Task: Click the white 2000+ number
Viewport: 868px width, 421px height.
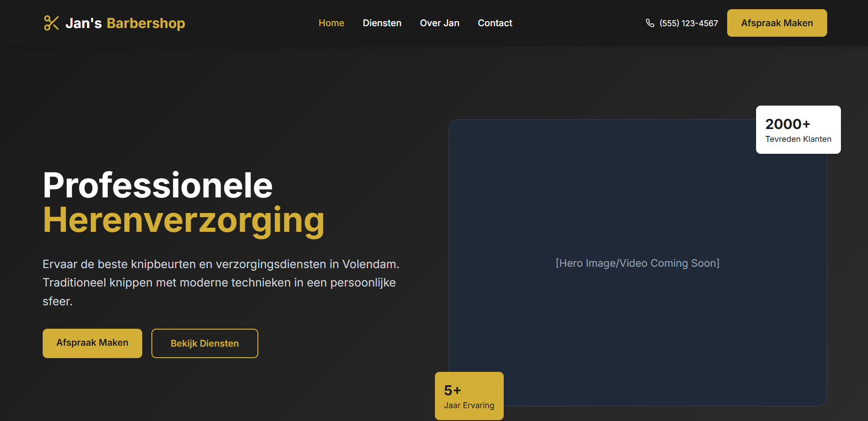Action: (x=787, y=124)
